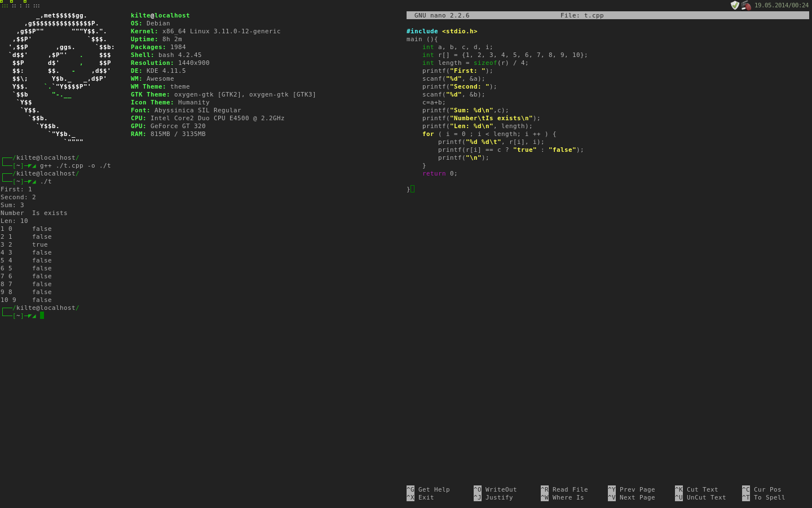Click the clapperboard tray icon with red bean

pyautogui.click(x=746, y=5)
